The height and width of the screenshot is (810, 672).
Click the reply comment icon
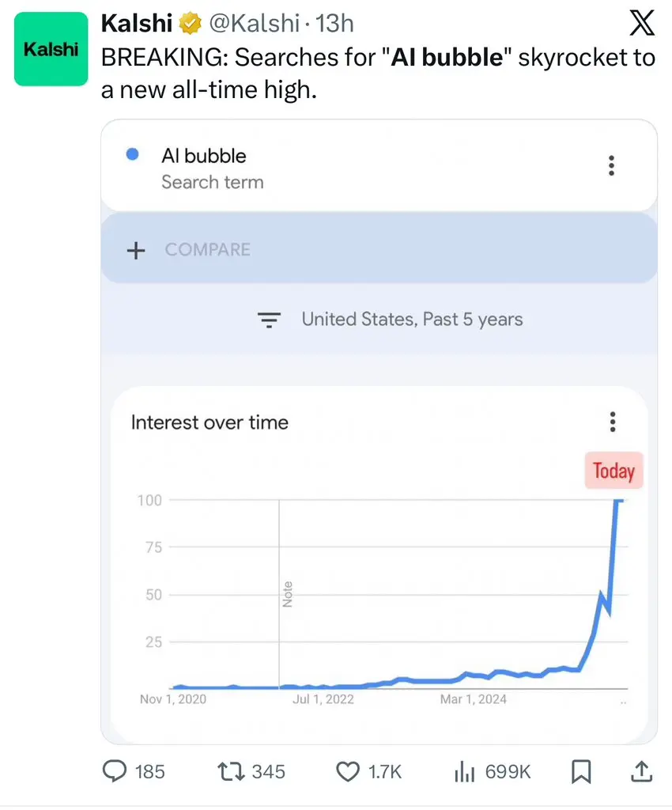(115, 770)
